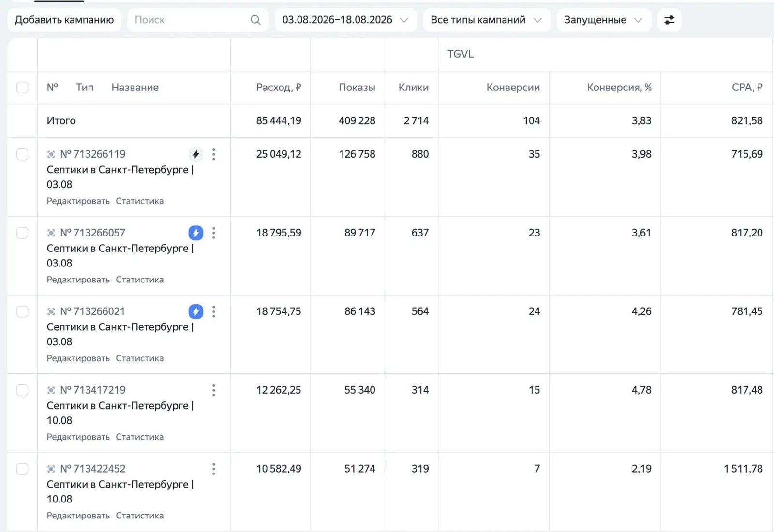Click 'Редактировать' for campaign 713422452
The width and height of the screenshot is (774, 532).
(78, 516)
